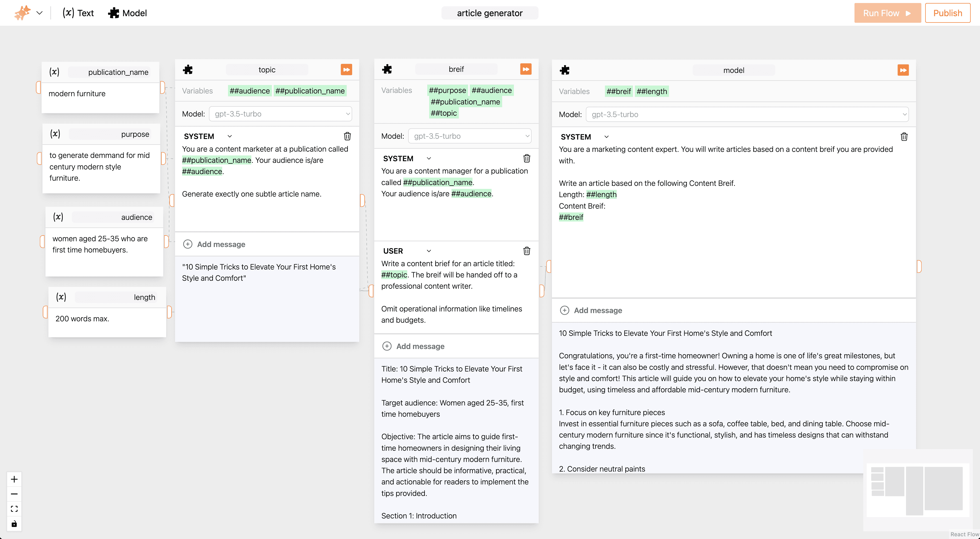This screenshot has height=539, width=980.
Task: Run the topic node via its fast-forward icon
Action: (x=346, y=69)
